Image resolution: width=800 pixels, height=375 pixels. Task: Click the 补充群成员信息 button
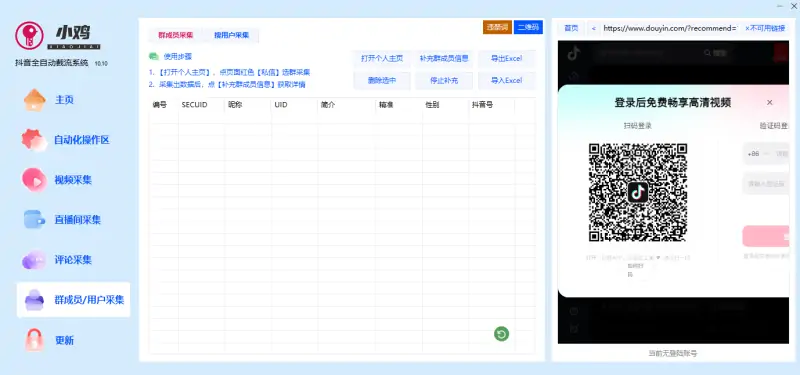coord(444,59)
